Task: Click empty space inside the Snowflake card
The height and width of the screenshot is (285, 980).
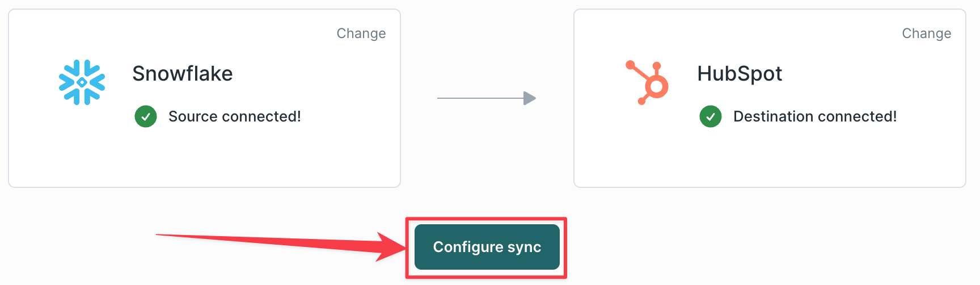Action: pyautogui.click(x=204, y=159)
